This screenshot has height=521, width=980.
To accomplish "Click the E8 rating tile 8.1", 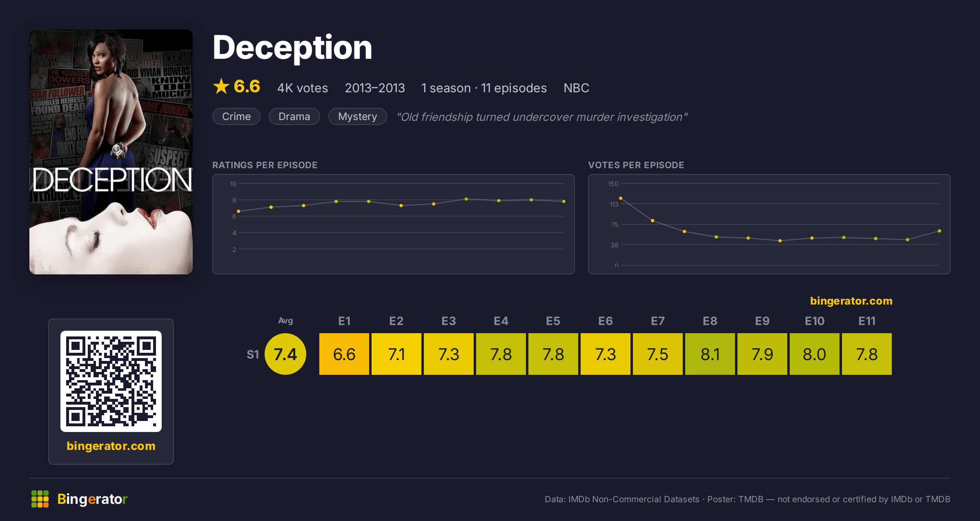I will pos(710,354).
